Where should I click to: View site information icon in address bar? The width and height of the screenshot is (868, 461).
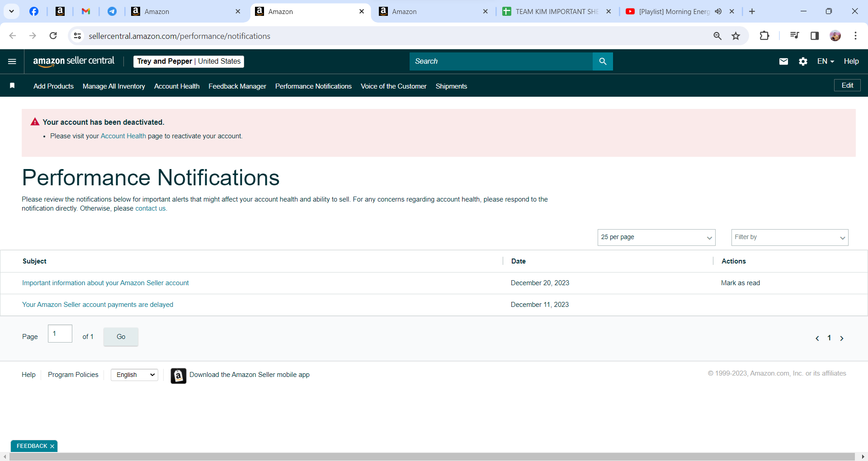[78, 36]
